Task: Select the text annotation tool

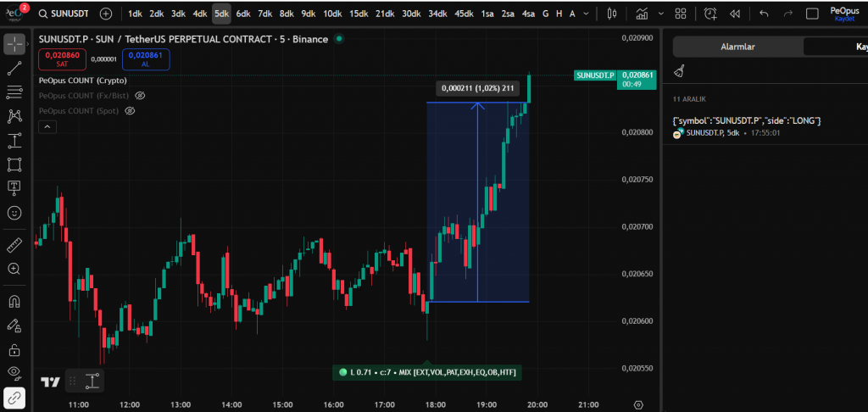Action: [14, 187]
